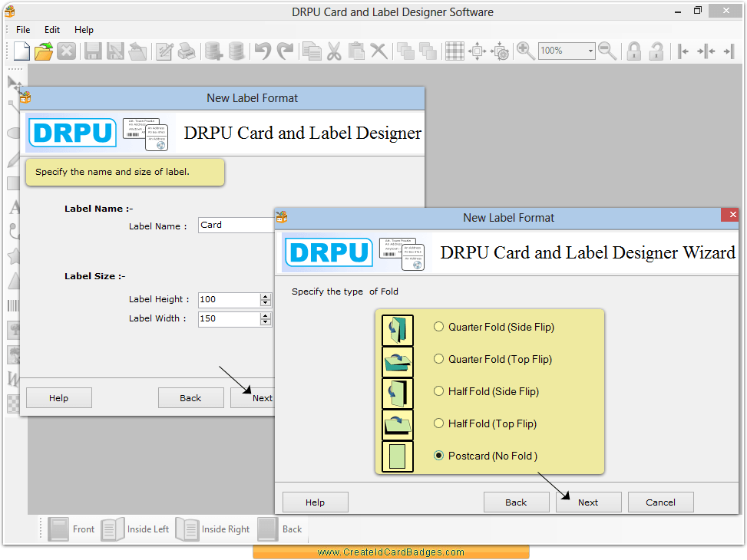Click the Align Right edge icon
Image resolution: width=747 pixels, height=560 pixels.
point(729,51)
